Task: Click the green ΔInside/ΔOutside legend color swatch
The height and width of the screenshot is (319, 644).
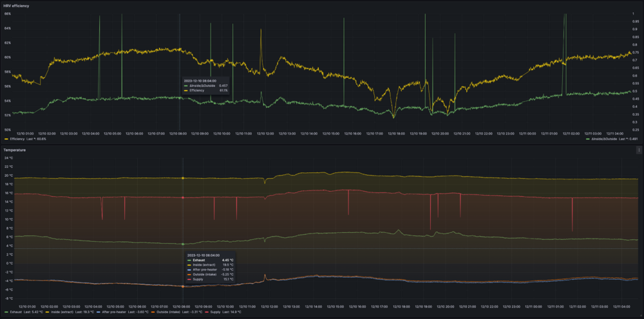Action: pos(589,138)
